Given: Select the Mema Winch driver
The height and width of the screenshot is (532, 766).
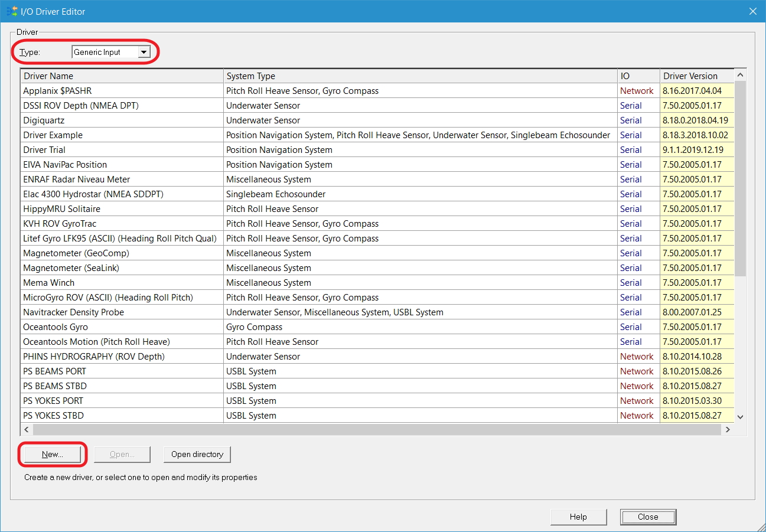Looking at the screenshot, I should [x=49, y=283].
